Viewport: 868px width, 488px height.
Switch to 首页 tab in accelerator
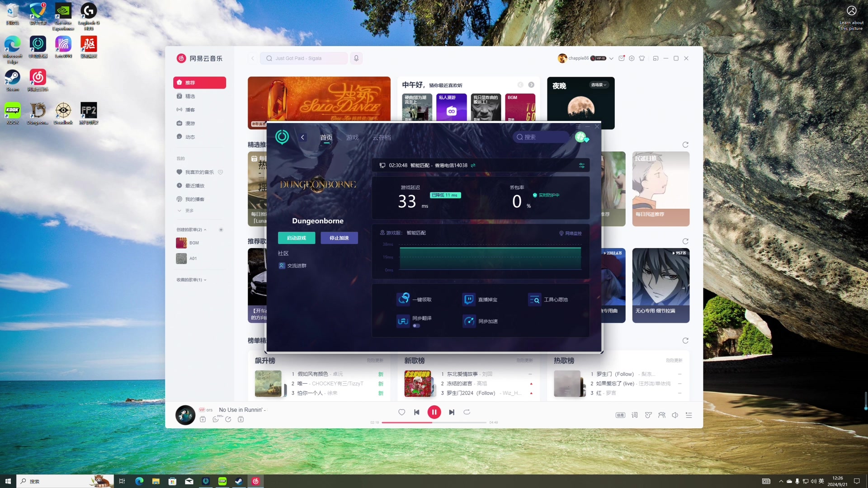tap(326, 137)
